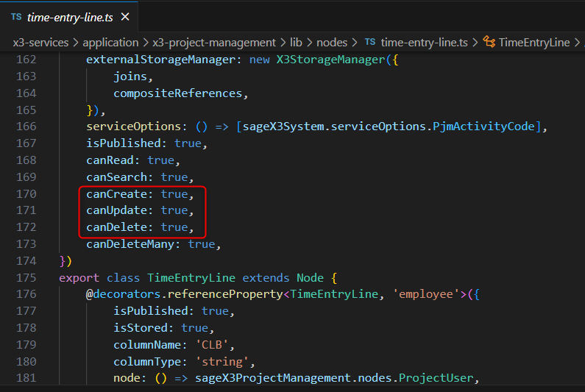Click on 'canCreate' property
The height and width of the screenshot is (392, 585).
click(117, 194)
